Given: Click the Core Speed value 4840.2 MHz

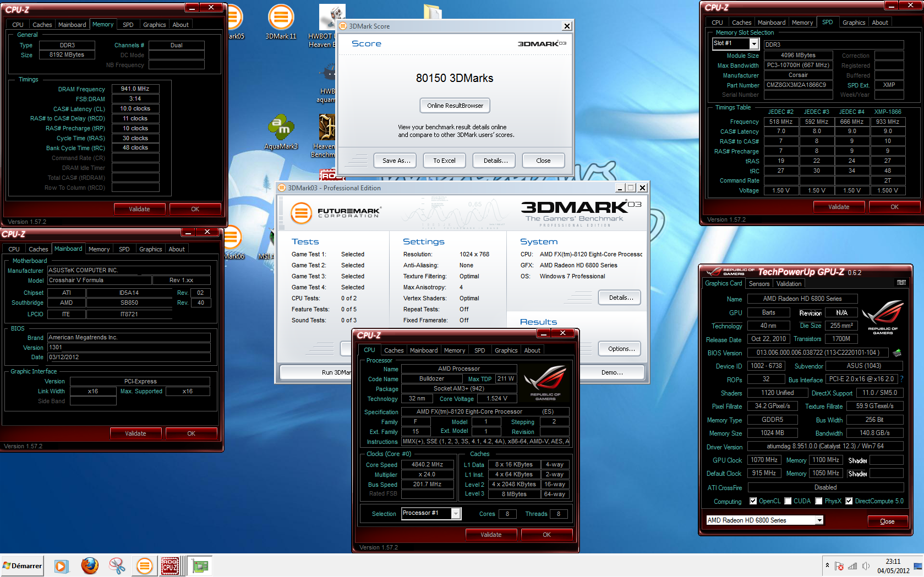Looking at the screenshot, I should click(x=427, y=464).
